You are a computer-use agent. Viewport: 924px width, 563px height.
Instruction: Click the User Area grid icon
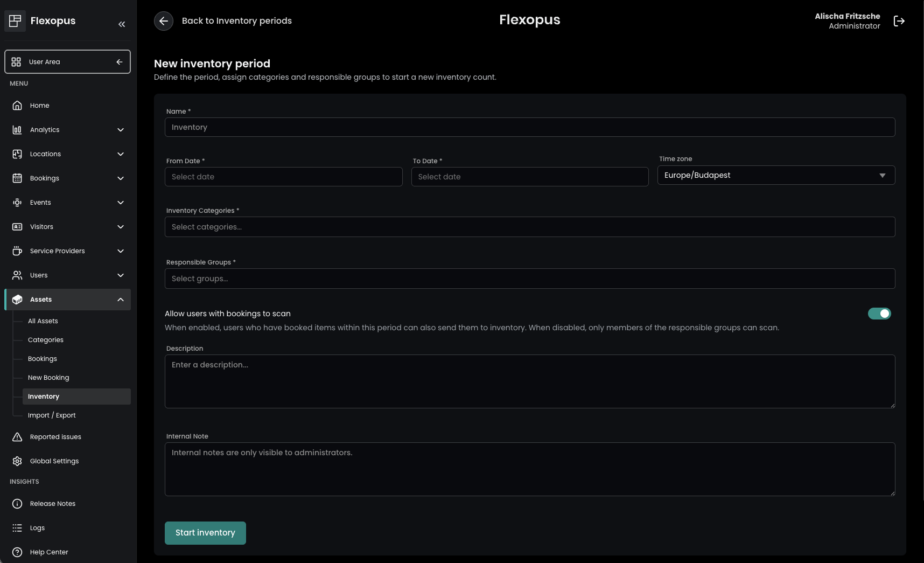(16, 62)
